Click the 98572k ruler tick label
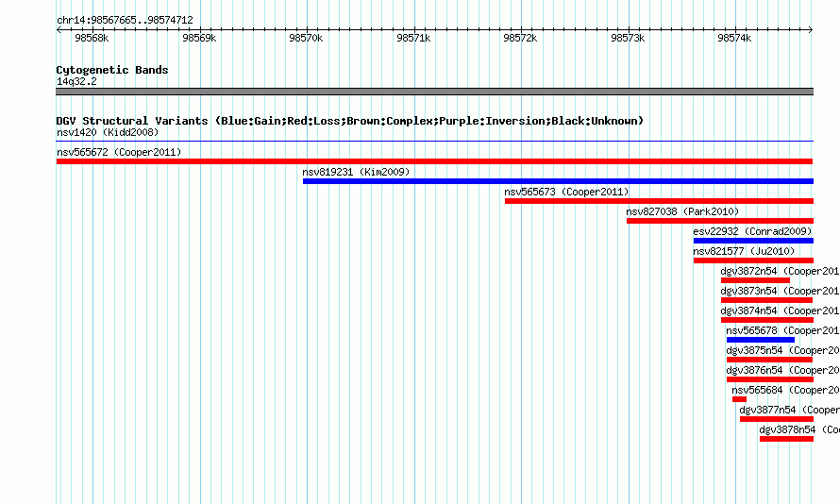 coord(520,38)
